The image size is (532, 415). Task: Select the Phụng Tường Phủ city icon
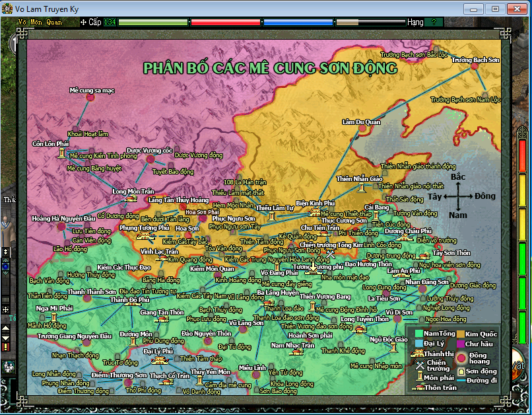coord(146,236)
